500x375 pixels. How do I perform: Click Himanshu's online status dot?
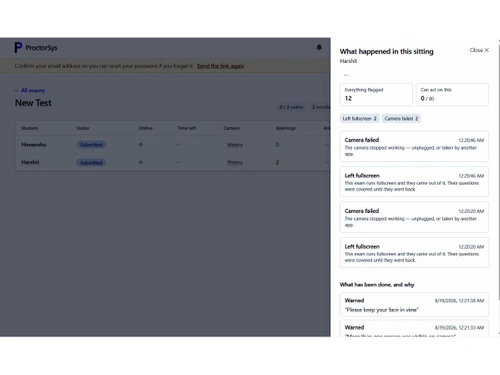click(141, 145)
